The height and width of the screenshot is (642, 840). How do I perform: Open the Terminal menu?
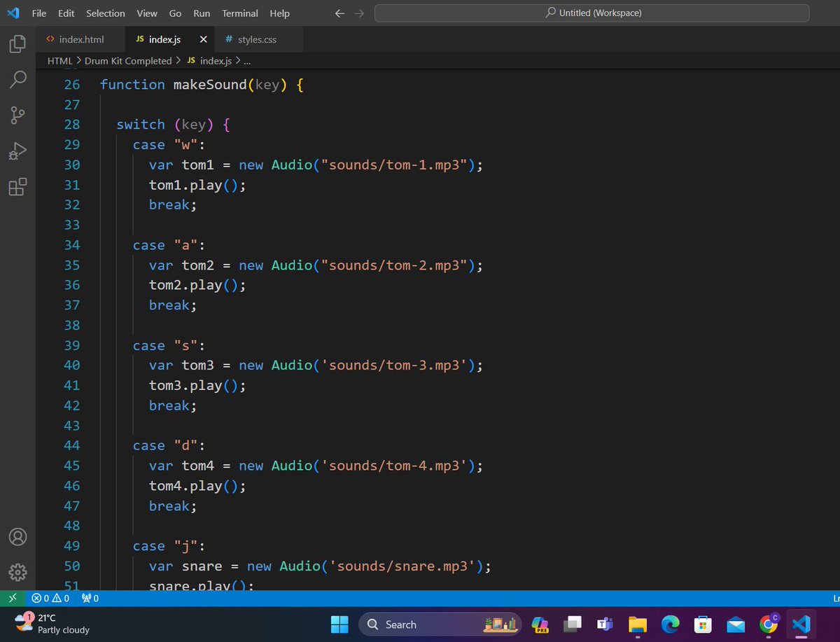coord(239,13)
